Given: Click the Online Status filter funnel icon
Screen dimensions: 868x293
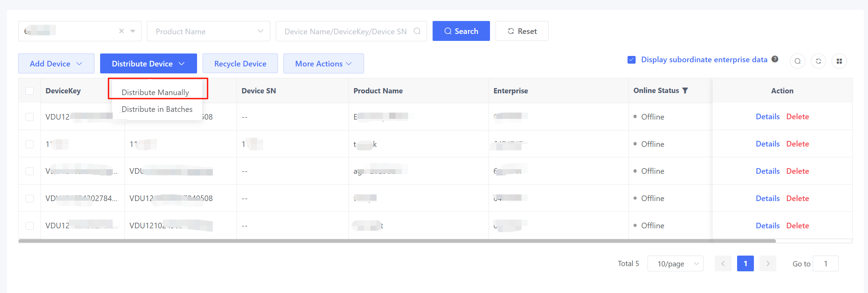Looking at the screenshot, I should pos(685,91).
